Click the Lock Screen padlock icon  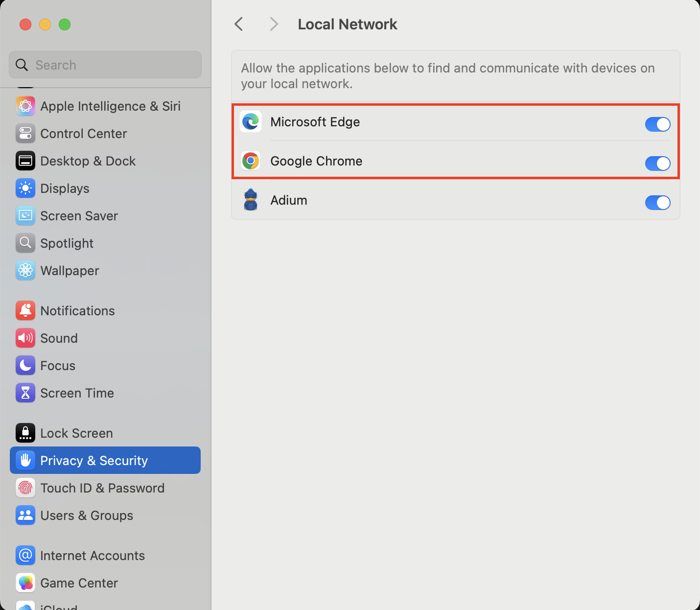pos(25,433)
